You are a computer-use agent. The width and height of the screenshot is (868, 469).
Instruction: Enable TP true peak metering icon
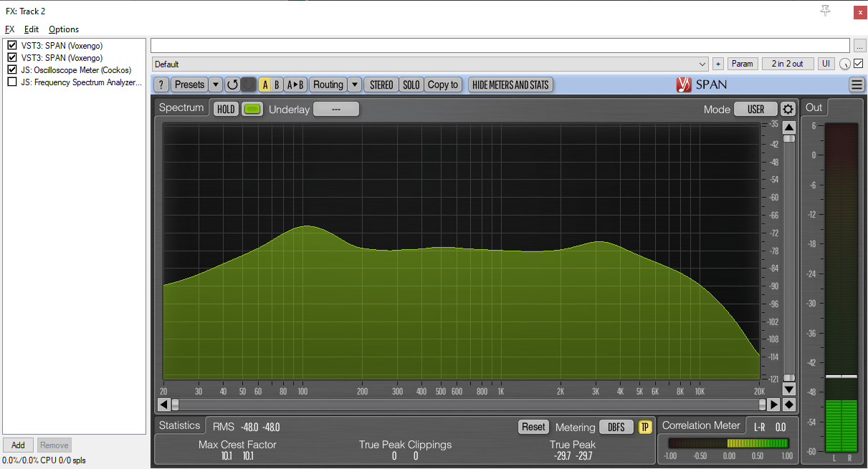[644, 427]
